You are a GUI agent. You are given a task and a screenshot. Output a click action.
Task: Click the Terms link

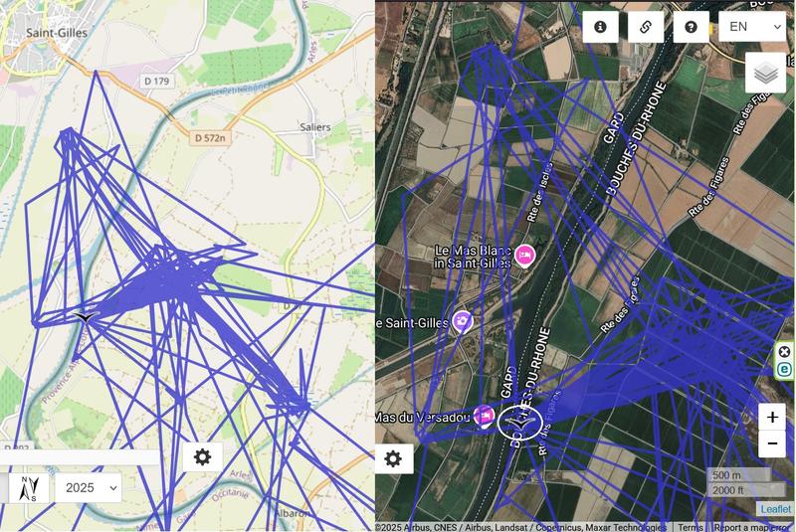[691, 527]
